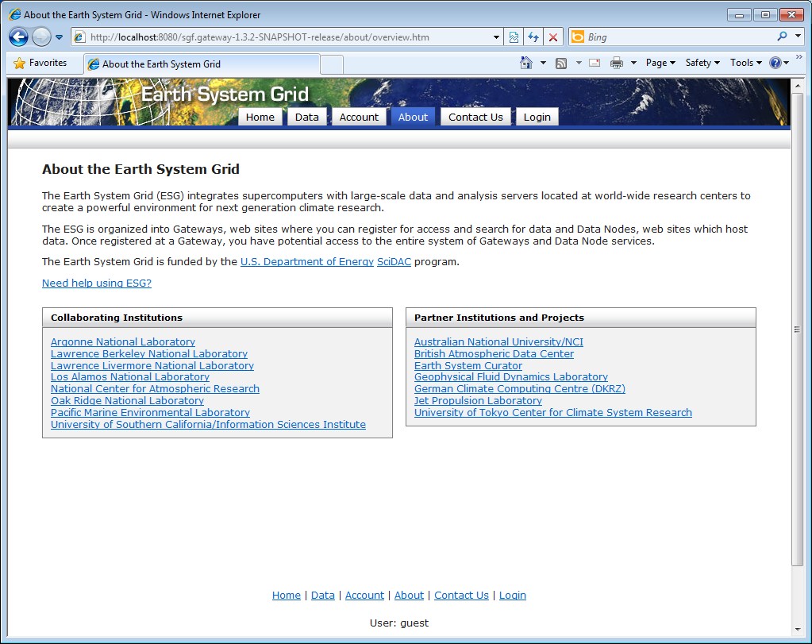This screenshot has width=812, height=644.
Task: Click the Refresh page icon
Action: [533, 37]
